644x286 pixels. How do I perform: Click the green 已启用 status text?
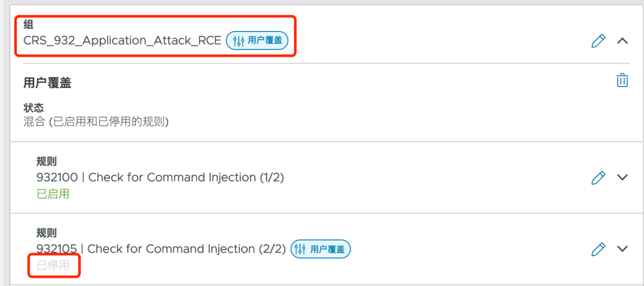(x=52, y=194)
